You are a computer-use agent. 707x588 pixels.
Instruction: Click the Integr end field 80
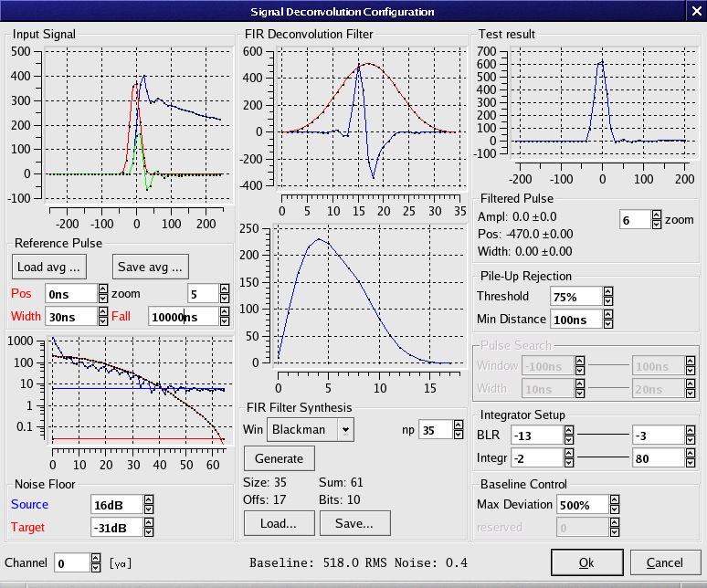coord(659,457)
